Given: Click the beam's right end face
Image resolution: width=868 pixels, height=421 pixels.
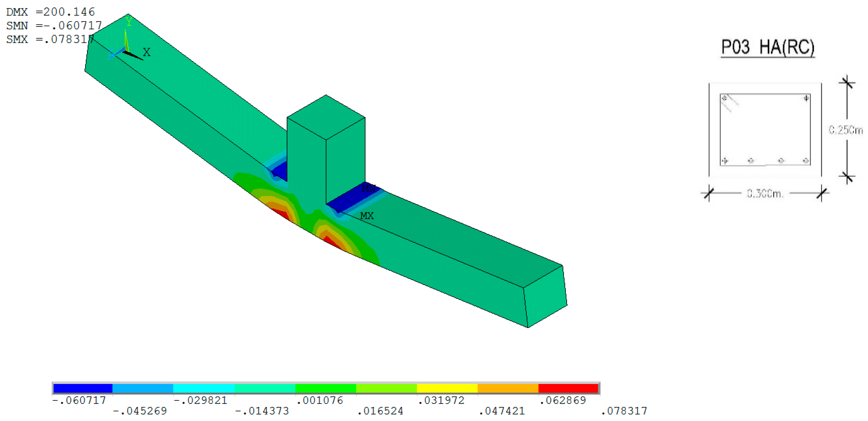Looking at the screenshot, I should pyautogui.click(x=546, y=296).
